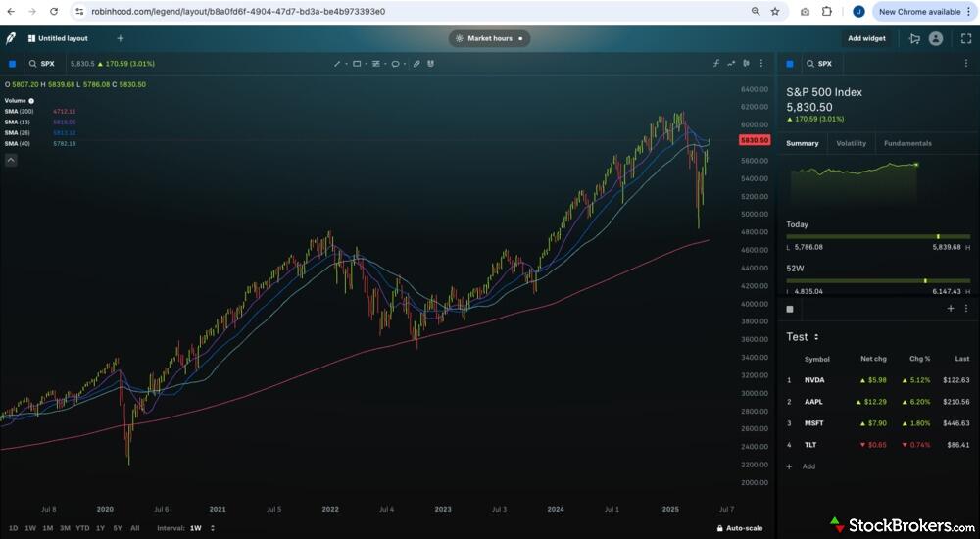This screenshot has height=539, width=980.
Task: Select the rectangle shape tool
Action: [x=358, y=64]
